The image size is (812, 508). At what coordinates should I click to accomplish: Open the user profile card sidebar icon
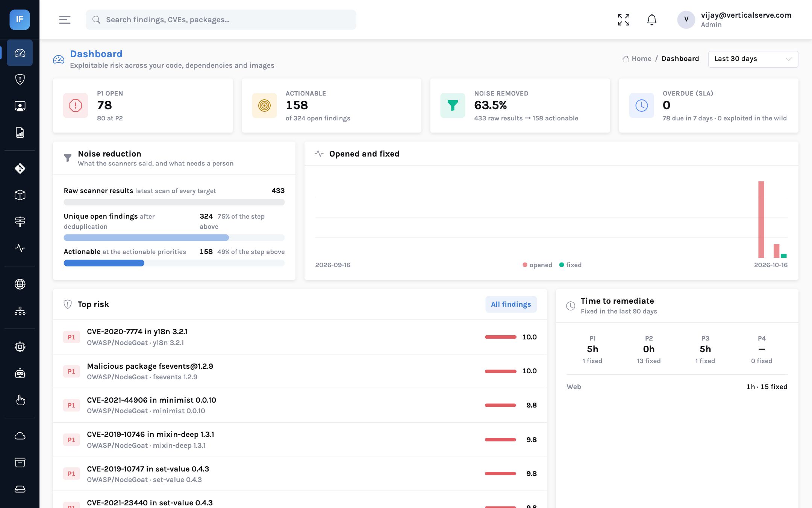pyautogui.click(x=20, y=106)
